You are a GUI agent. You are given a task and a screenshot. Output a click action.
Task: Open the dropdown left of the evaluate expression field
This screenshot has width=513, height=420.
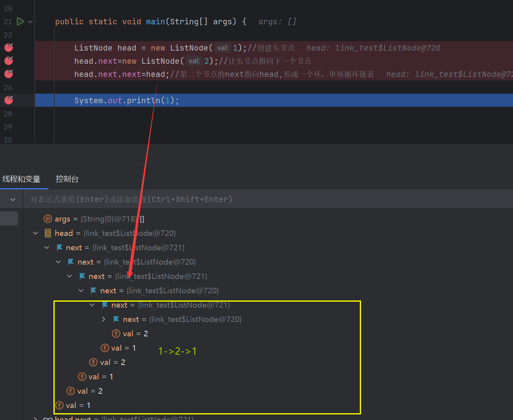13,199
